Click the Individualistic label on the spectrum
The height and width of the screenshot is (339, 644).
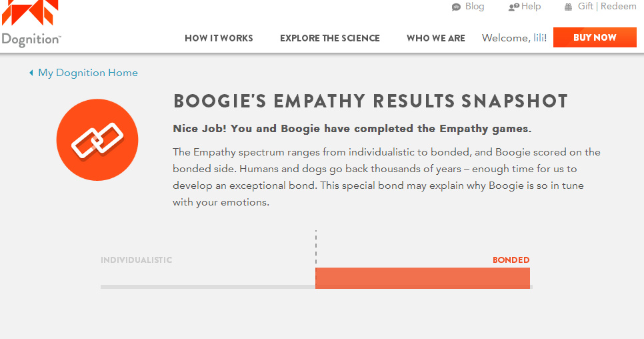(137, 260)
